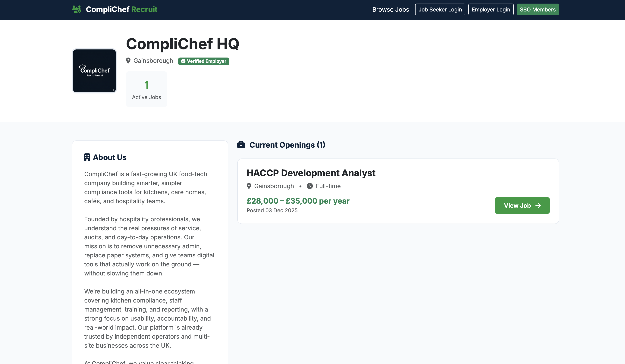Click the salary range text in green

click(x=298, y=201)
